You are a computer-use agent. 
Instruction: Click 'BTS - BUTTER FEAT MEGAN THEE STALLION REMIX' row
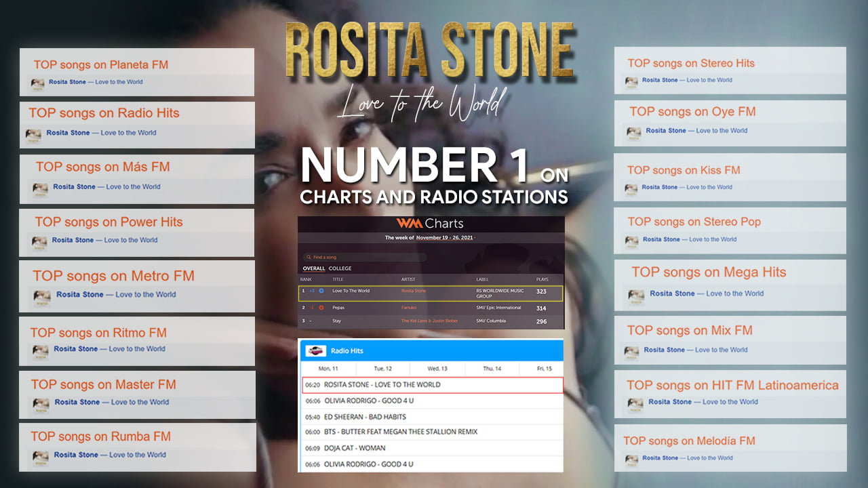click(433, 432)
